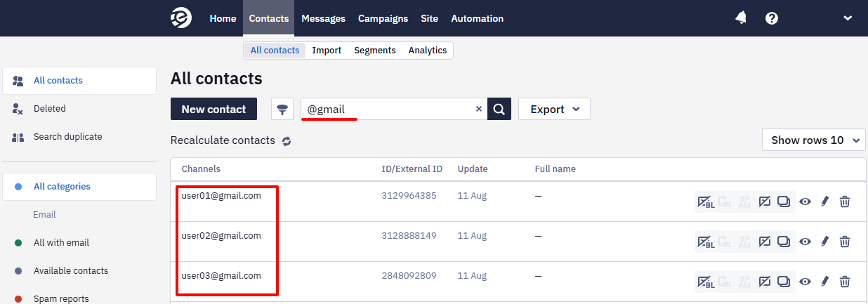The height and width of the screenshot is (304, 868).
Task: Click the ID/External ID column header
Action: pyautogui.click(x=412, y=169)
